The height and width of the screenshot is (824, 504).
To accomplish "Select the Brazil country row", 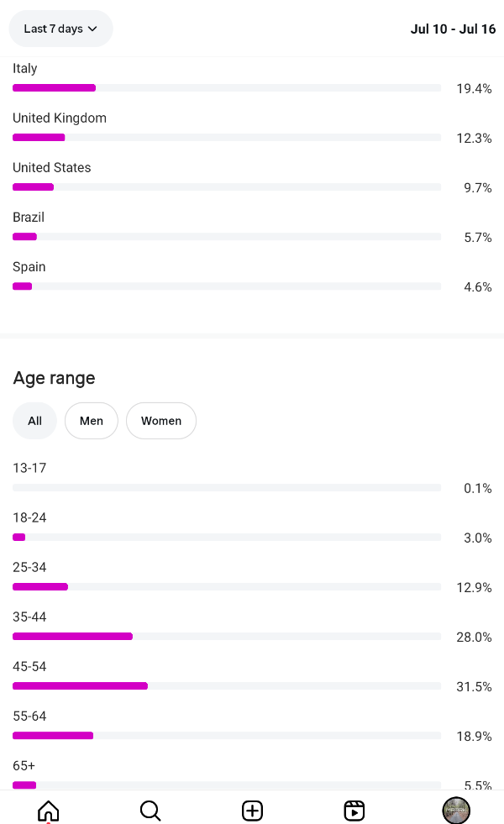I will click(252, 227).
